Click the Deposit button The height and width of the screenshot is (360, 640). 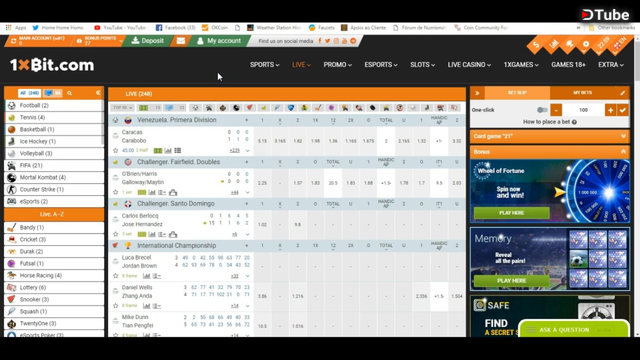148,41
